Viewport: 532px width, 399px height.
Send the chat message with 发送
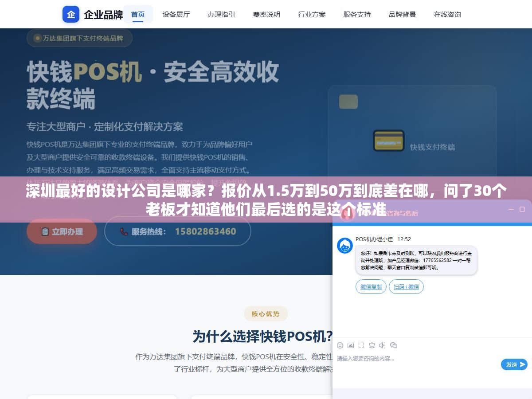514,364
